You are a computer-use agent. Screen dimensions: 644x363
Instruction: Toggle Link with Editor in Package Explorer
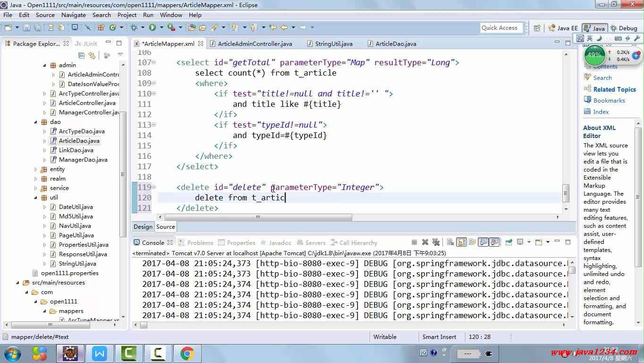click(x=92, y=55)
